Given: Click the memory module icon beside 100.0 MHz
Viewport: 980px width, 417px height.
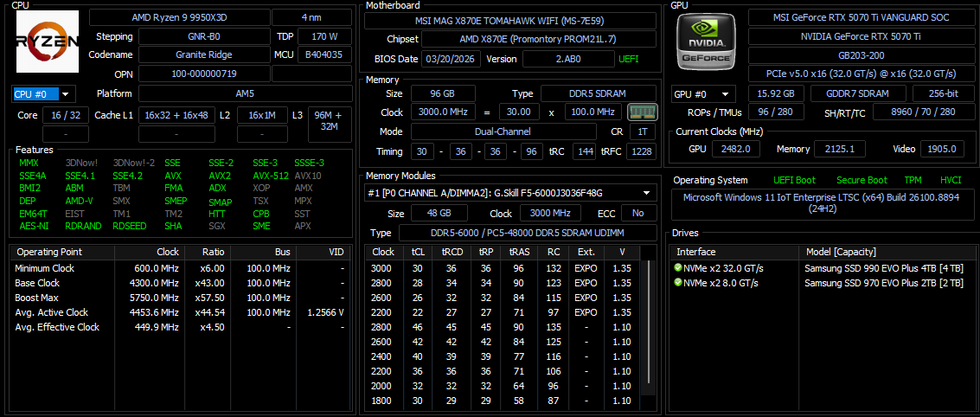Looking at the screenshot, I should 643,112.
